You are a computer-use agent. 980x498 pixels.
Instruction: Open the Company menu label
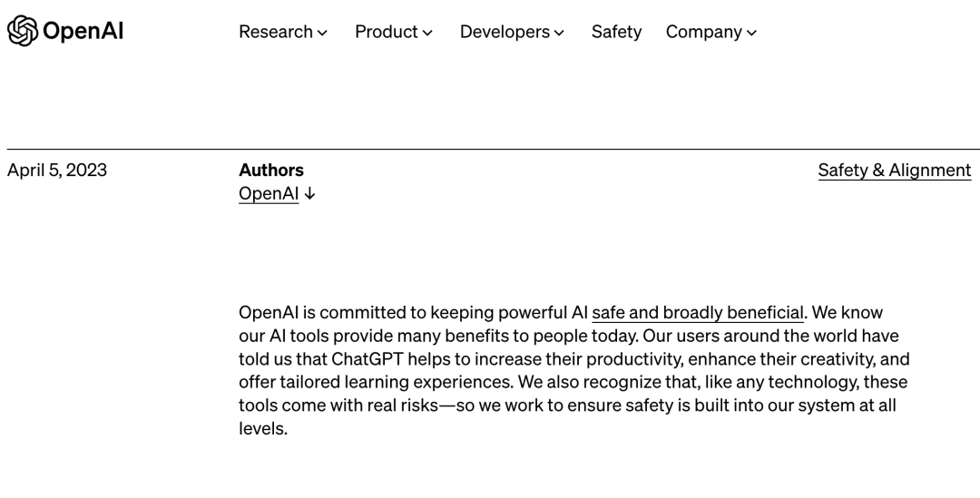703,32
